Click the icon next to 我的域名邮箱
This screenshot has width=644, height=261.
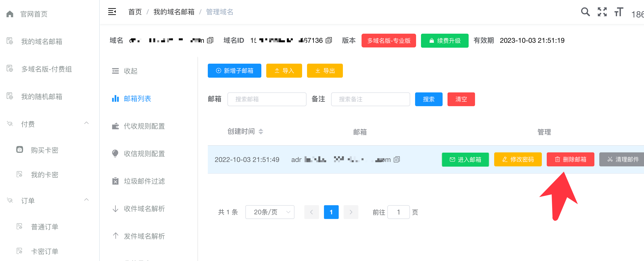pyautogui.click(x=10, y=41)
